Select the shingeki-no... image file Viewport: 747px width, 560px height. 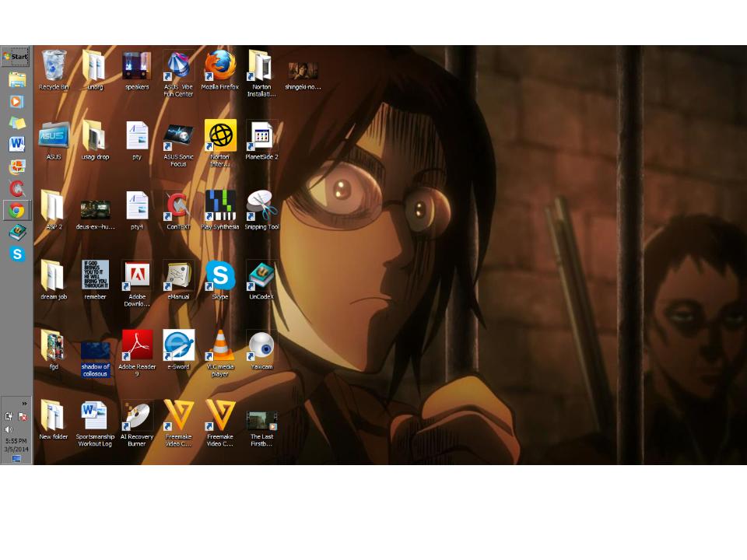303,75
